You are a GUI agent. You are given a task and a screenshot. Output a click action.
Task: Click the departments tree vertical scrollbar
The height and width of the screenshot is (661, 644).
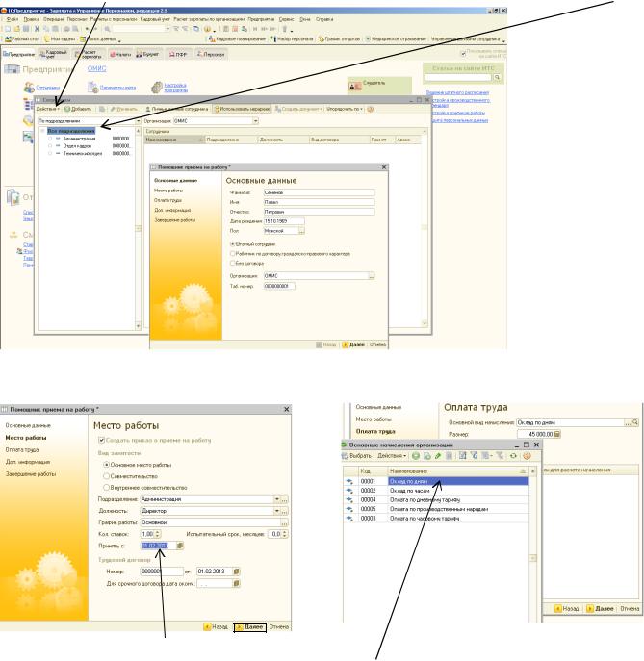coord(138,229)
